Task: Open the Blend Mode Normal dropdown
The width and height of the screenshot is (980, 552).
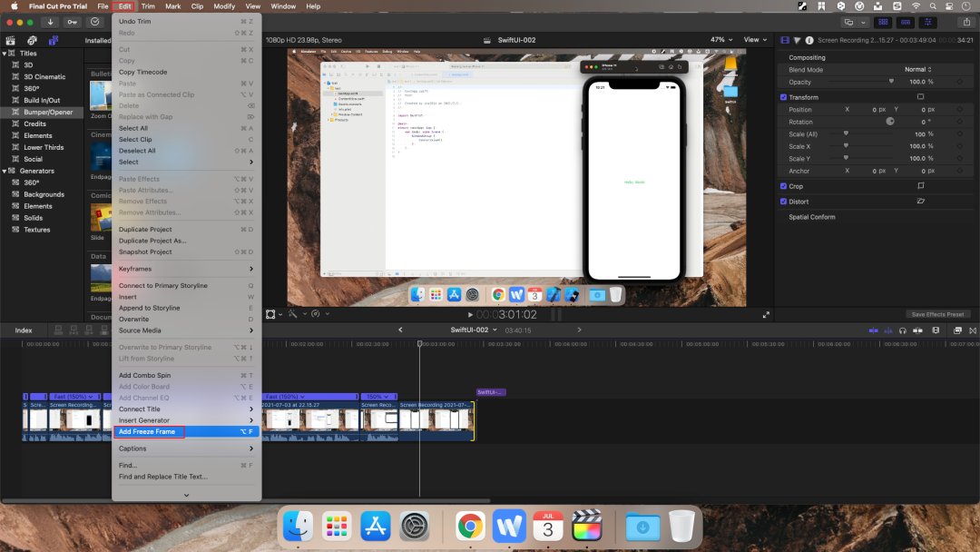Action: [917, 70]
